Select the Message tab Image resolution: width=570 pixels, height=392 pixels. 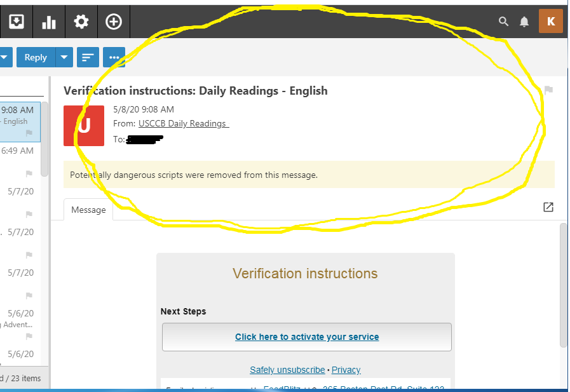click(88, 210)
